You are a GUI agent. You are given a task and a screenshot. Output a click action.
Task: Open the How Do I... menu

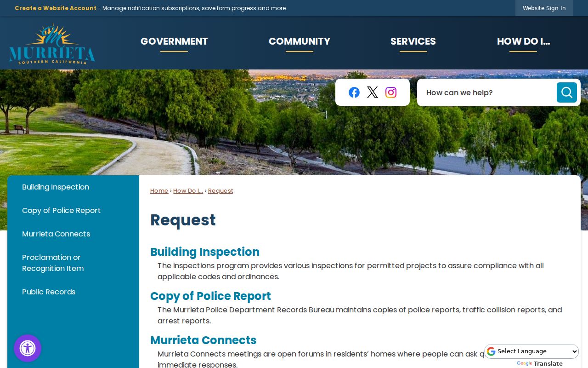[x=523, y=41]
